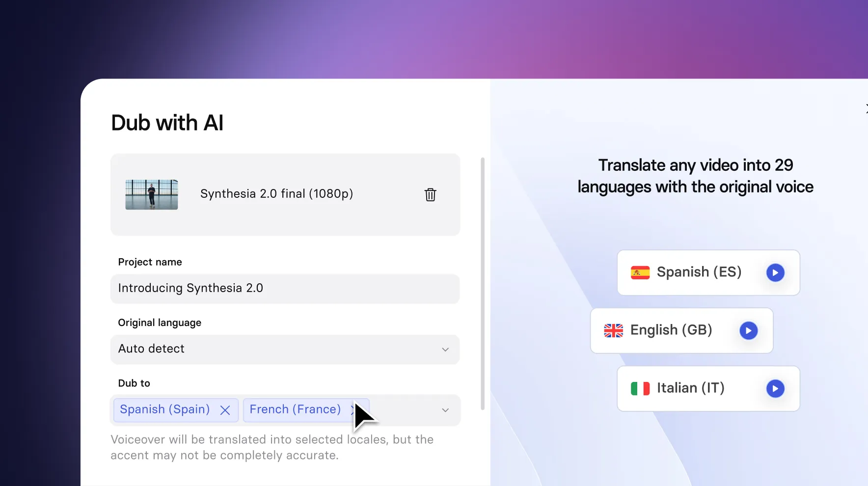The image size is (868, 486).
Task: Play the Italian (IT) voice sample
Action: (x=775, y=388)
